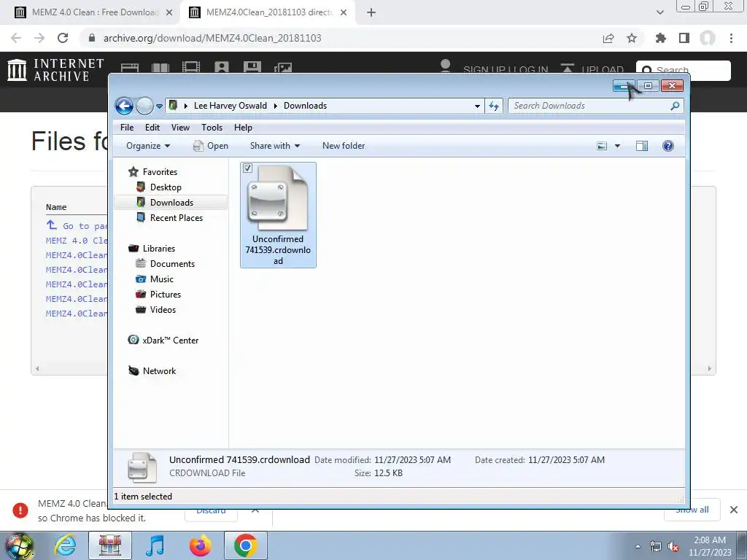This screenshot has height=560, width=747.
Task: Open Internet Explorer from the taskbar
Action: coord(65,545)
